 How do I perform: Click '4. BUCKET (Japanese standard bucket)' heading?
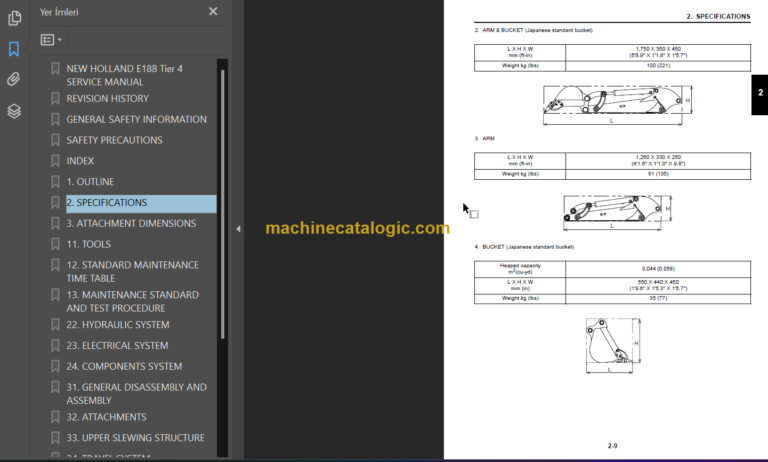click(x=524, y=247)
